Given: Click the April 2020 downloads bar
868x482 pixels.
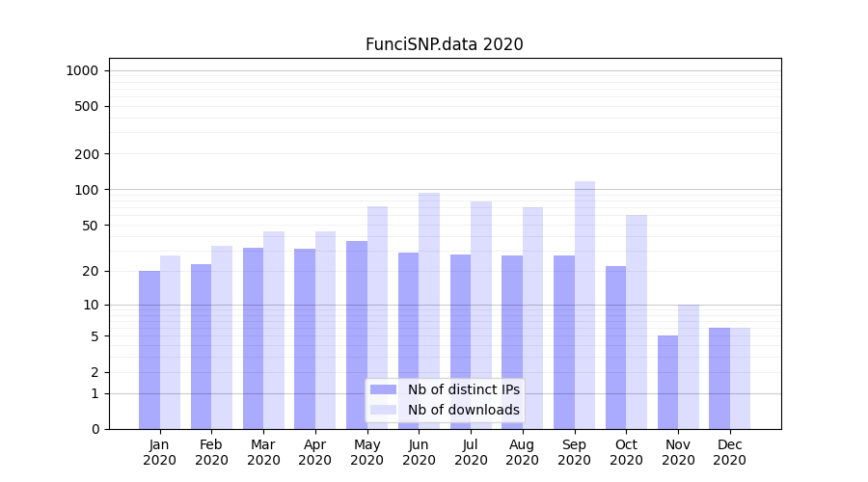Looking at the screenshot, I should [x=325, y=330].
